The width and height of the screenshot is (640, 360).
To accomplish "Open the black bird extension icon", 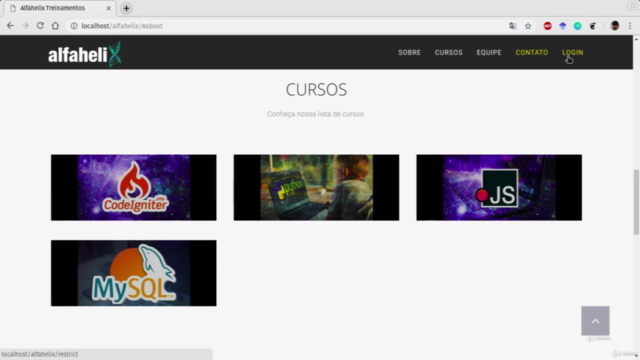I will (593, 26).
